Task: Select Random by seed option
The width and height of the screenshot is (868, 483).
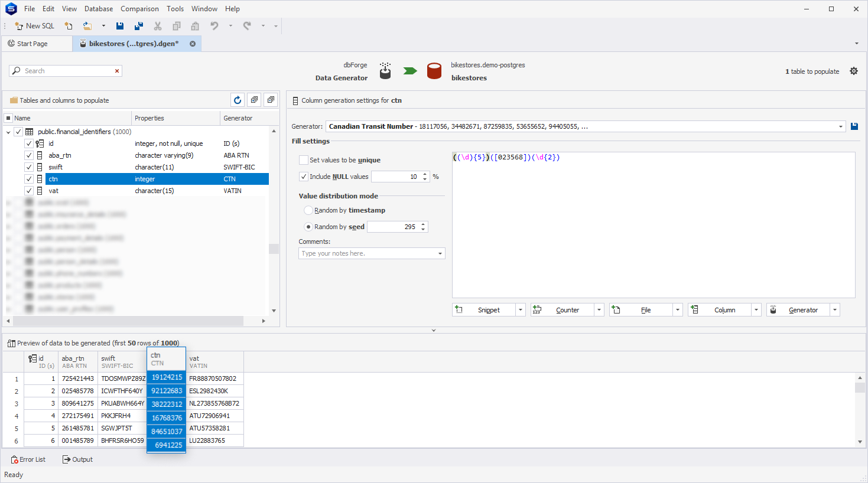Action: pyautogui.click(x=308, y=227)
